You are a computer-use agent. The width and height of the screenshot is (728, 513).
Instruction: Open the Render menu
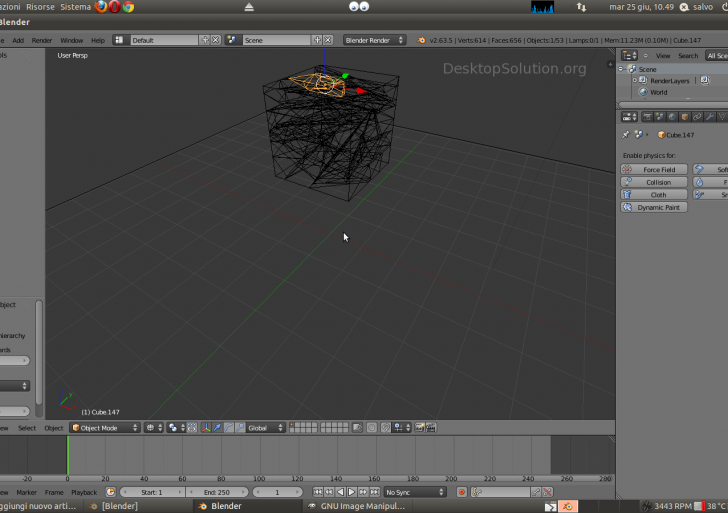click(x=42, y=40)
